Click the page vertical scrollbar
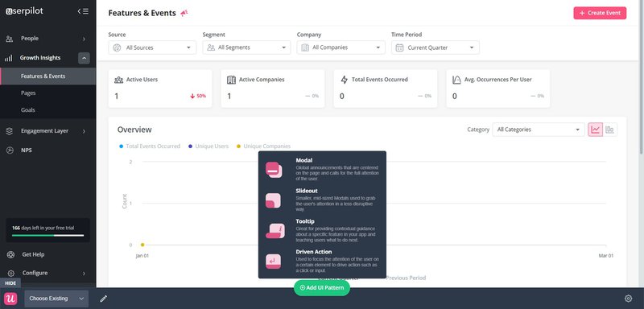Screen dimensions: 644x309 641,78
